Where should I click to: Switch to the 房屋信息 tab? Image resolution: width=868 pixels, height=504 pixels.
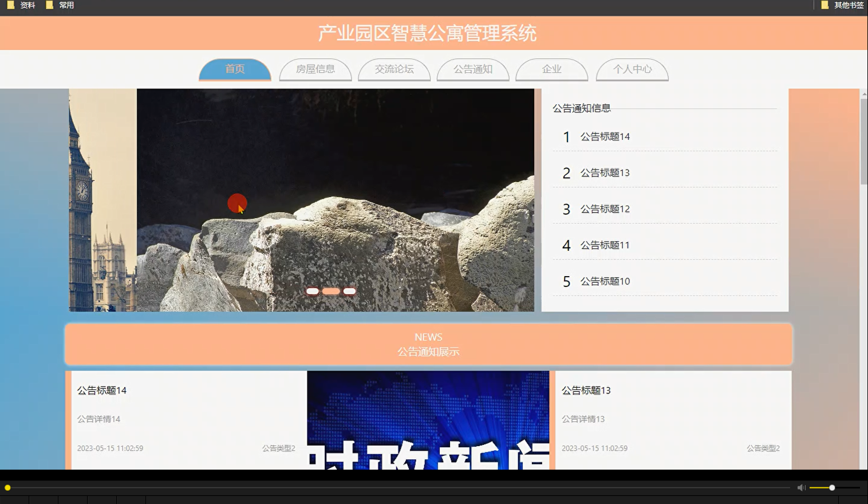pyautogui.click(x=315, y=69)
